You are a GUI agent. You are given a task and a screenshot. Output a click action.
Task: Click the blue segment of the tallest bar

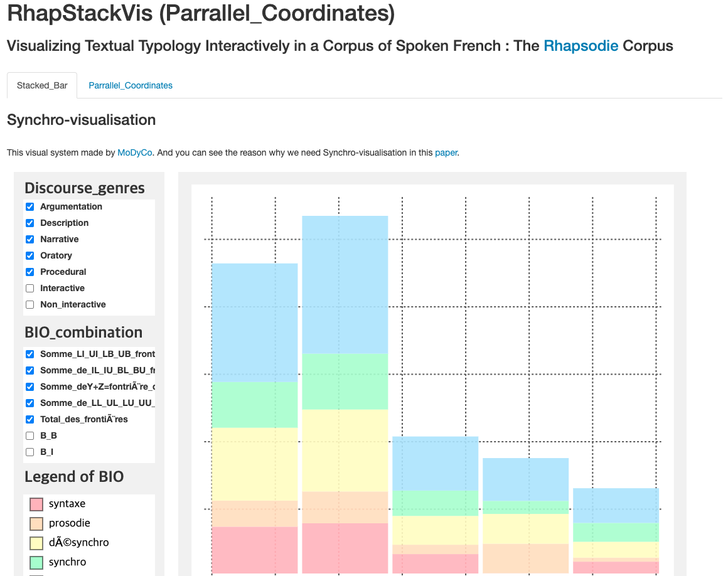click(x=345, y=284)
